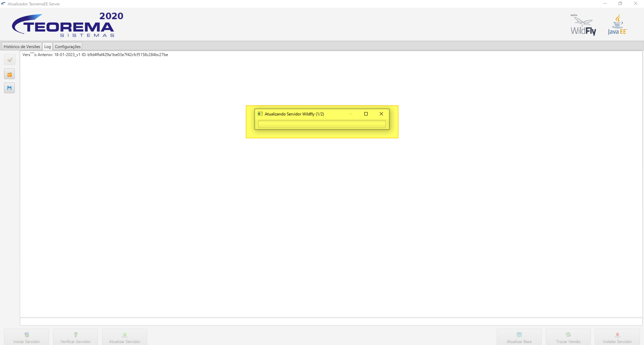Click the Atualizando Servidor Wildfly dialog icon
This screenshot has height=345, width=644.
[260, 114]
